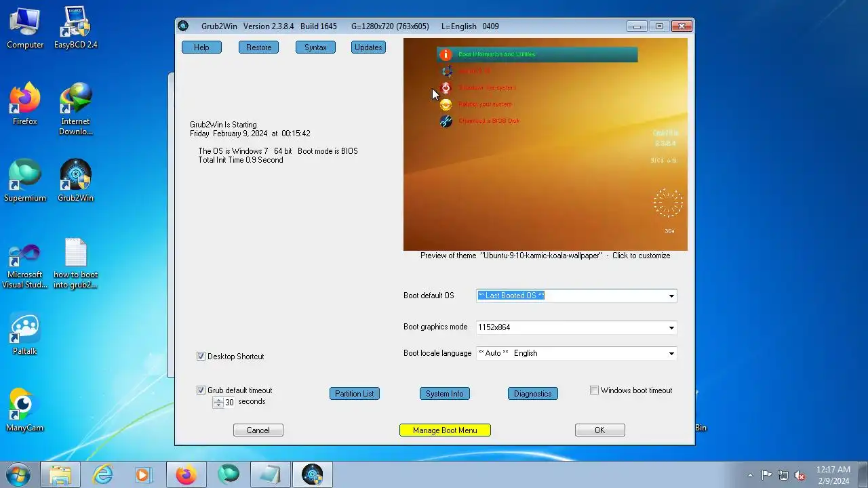Select the Grub2Win taskbar button
This screenshot has height=488, width=868.
tap(312, 474)
